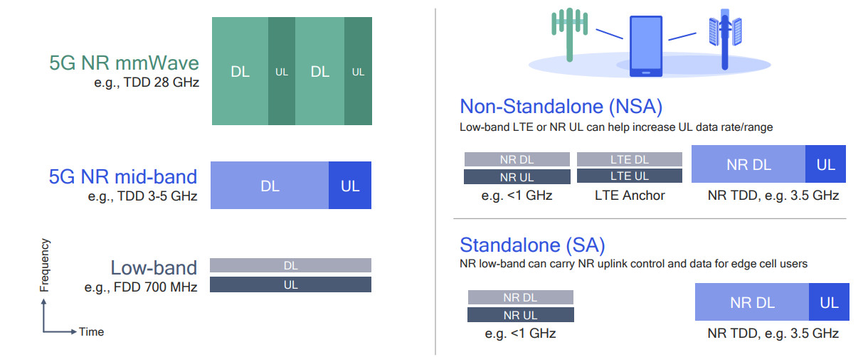Select the 5G NR mmWave heading
The image size is (868, 357).
point(124,63)
